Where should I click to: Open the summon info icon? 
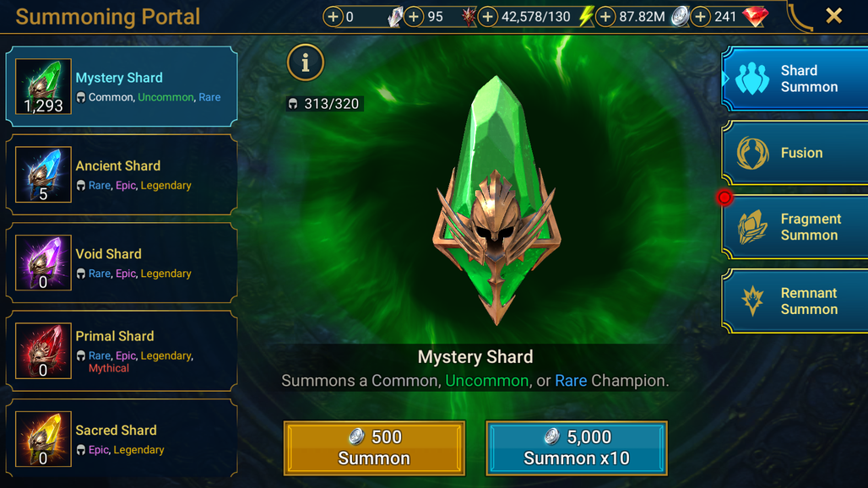305,62
